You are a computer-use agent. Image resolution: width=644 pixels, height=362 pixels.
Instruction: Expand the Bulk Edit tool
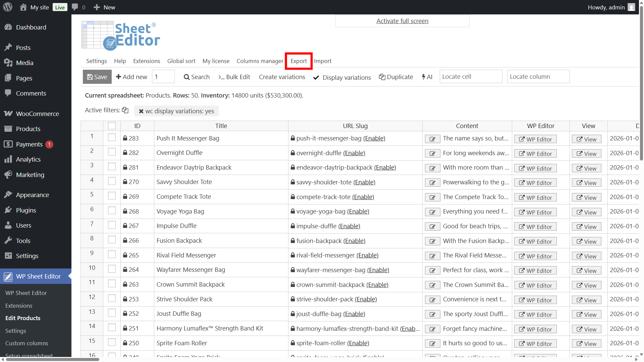[234, 77]
